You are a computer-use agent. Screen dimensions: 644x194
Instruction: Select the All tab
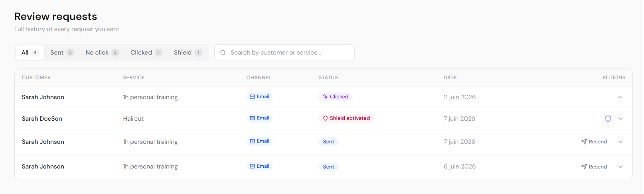tap(30, 53)
